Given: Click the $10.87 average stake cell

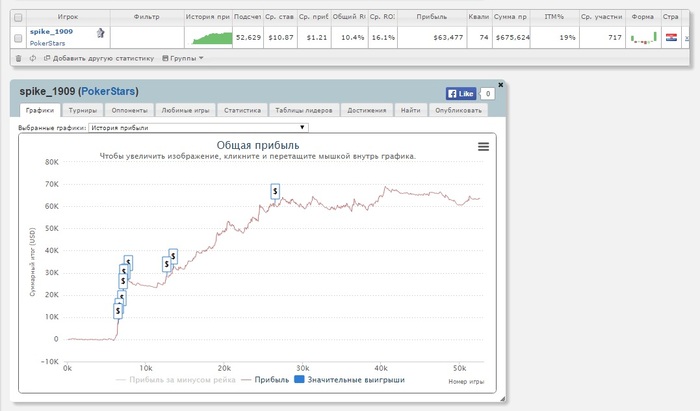Looking at the screenshot, I should tap(281, 37).
